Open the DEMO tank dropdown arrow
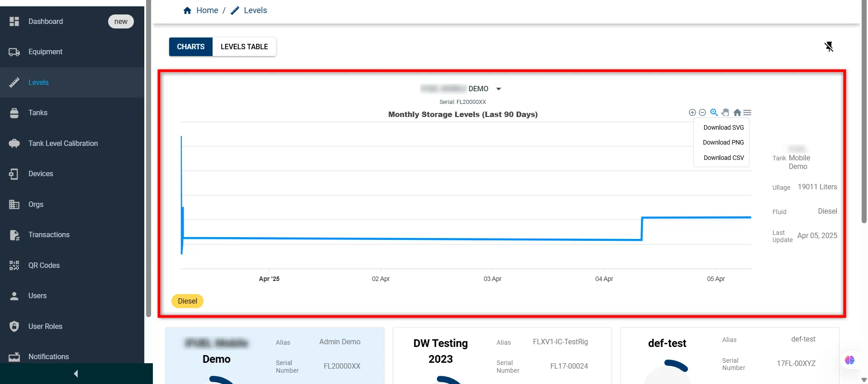The height and width of the screenshot is (384, 868). click(x=498, y=89)
